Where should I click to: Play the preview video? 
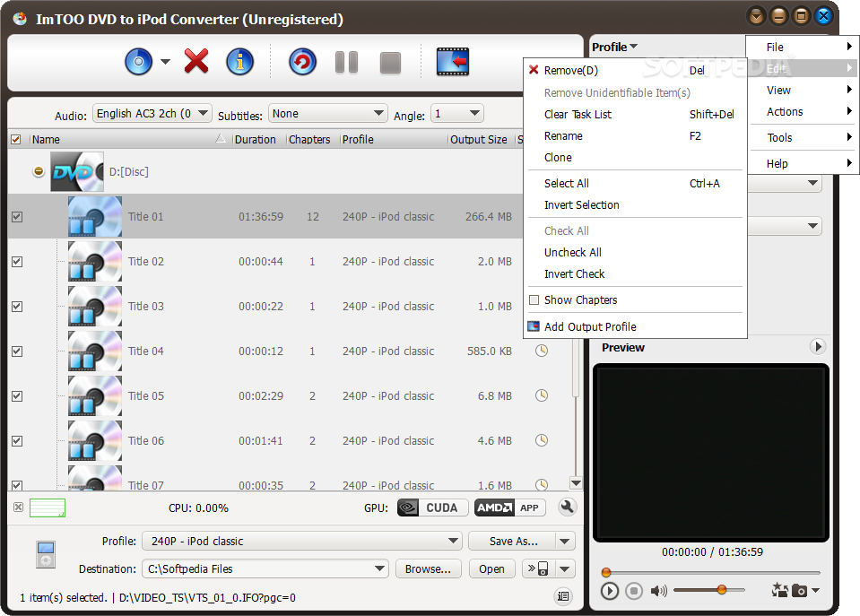pyautogui.click(x=609, y=591)
